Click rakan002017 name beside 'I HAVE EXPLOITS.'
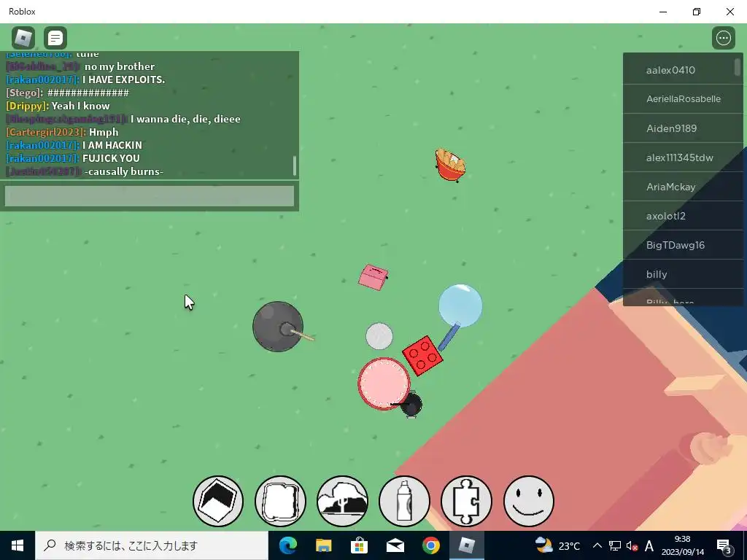The width and height of the screenshot is (747, 560). pos(42,79)
